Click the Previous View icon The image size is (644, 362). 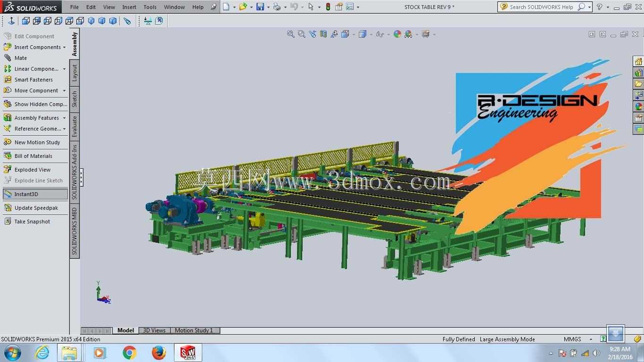pyautogui.click(x=313, y=34)
